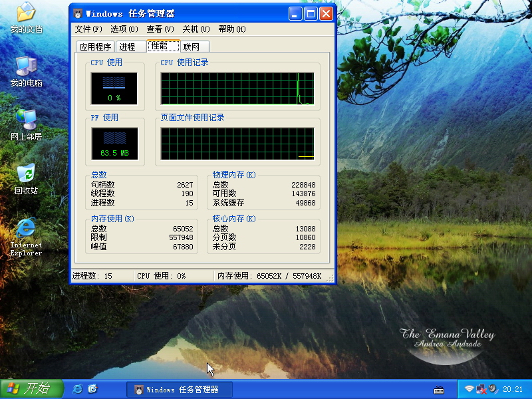Click physical memory 总数 value 228848
Viewport: 532px width, 399px height.
[x=303, y=185]
